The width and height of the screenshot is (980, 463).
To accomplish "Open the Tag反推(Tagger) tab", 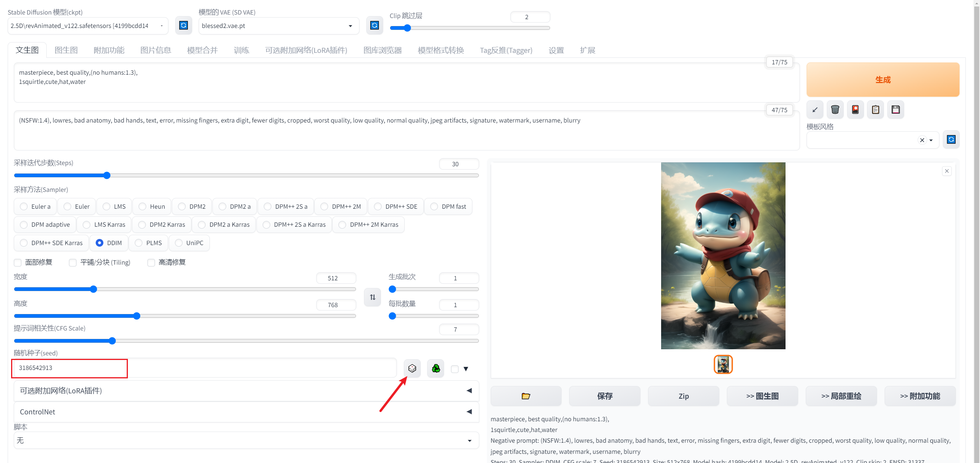I will (x=506, y=50).
